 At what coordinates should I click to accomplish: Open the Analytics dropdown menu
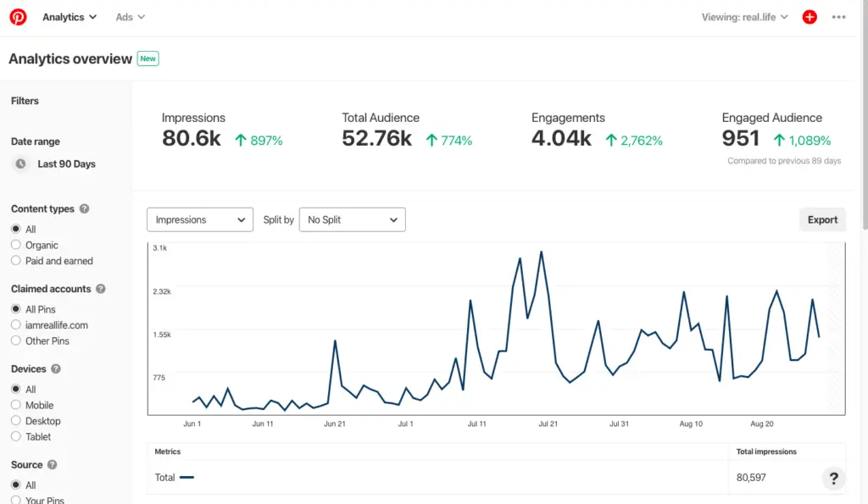[x=70, y=17]
